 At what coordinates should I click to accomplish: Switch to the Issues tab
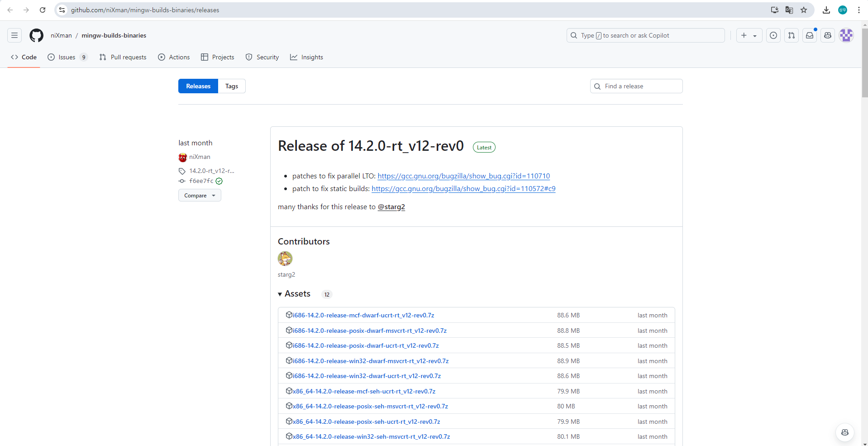coord(67,57)
